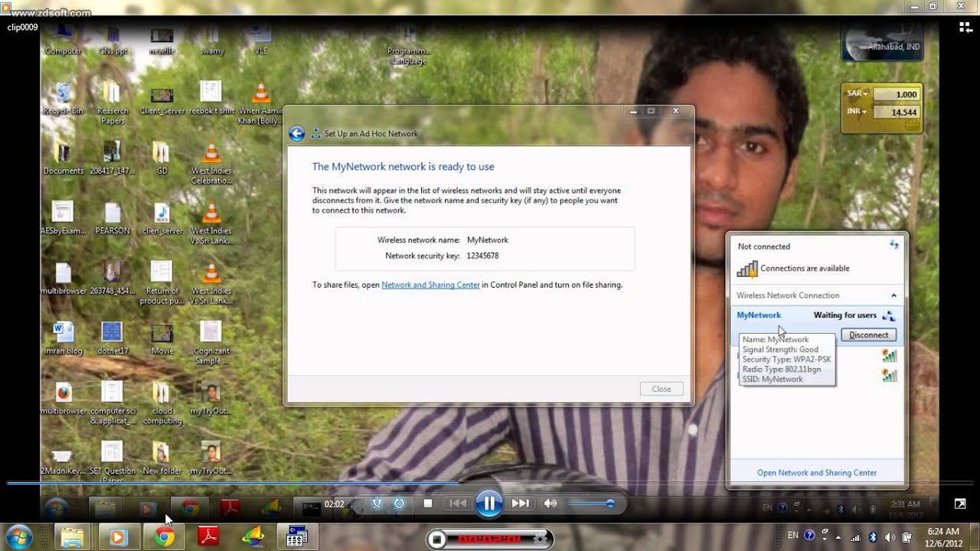Select the VLE VLC shortcut on the desktop
Viewport: 980px width, 551px height.
pos(260,39)
